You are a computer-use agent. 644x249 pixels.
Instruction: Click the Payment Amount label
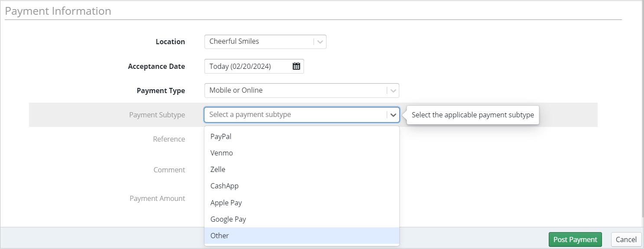pyautogui.click(x=157, y=199)
